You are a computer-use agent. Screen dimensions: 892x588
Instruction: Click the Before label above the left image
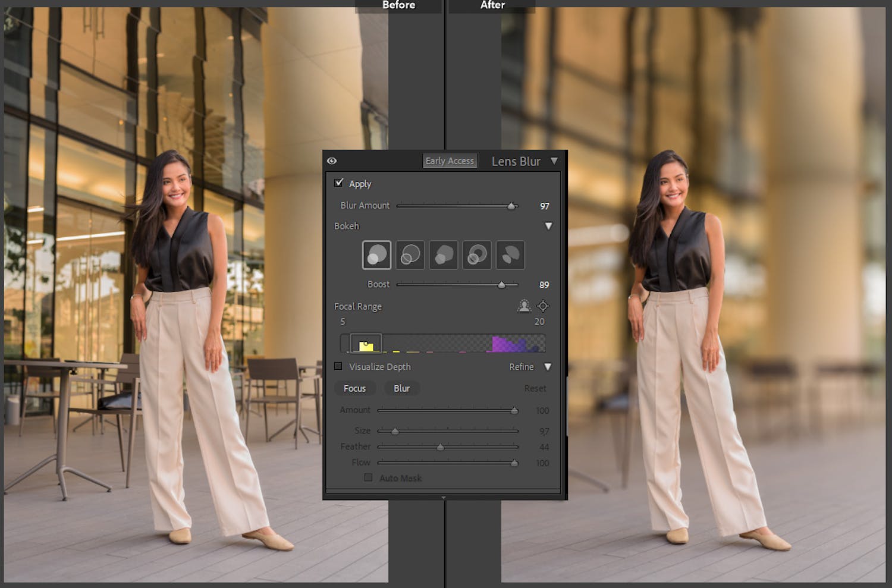[x=399, y=5]
